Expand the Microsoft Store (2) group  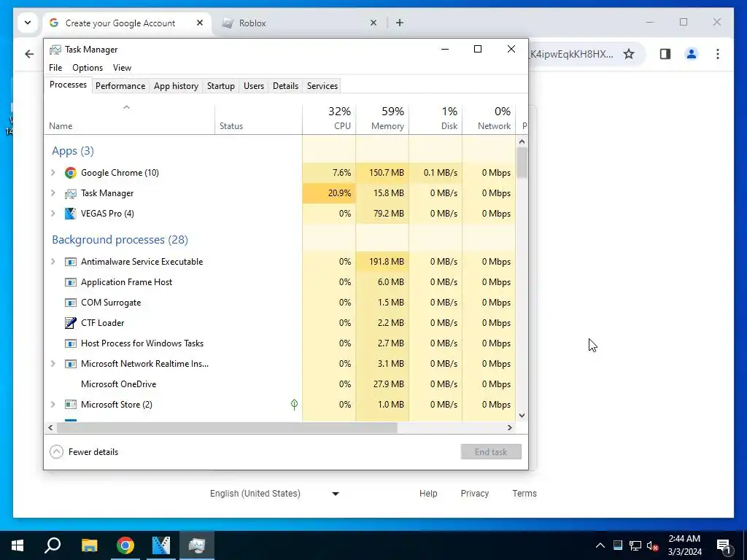(x=53, y=405)
